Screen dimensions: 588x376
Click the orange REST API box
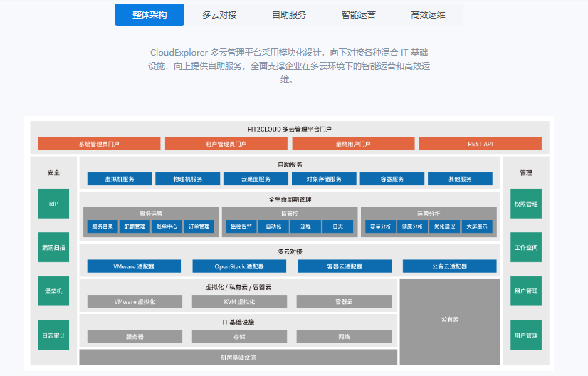[x=481, y=144]
